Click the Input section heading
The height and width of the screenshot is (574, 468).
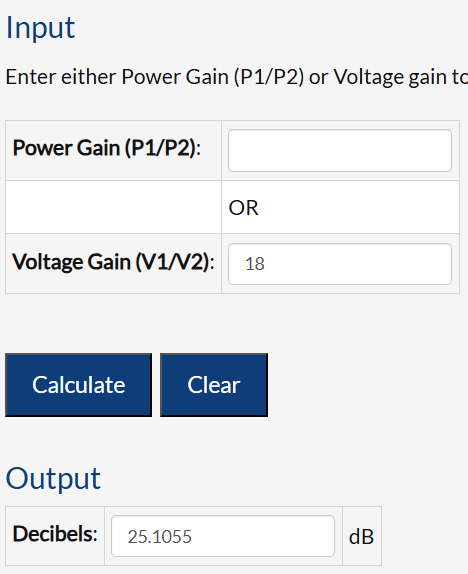pyautogui.click(x=41, y=28)
